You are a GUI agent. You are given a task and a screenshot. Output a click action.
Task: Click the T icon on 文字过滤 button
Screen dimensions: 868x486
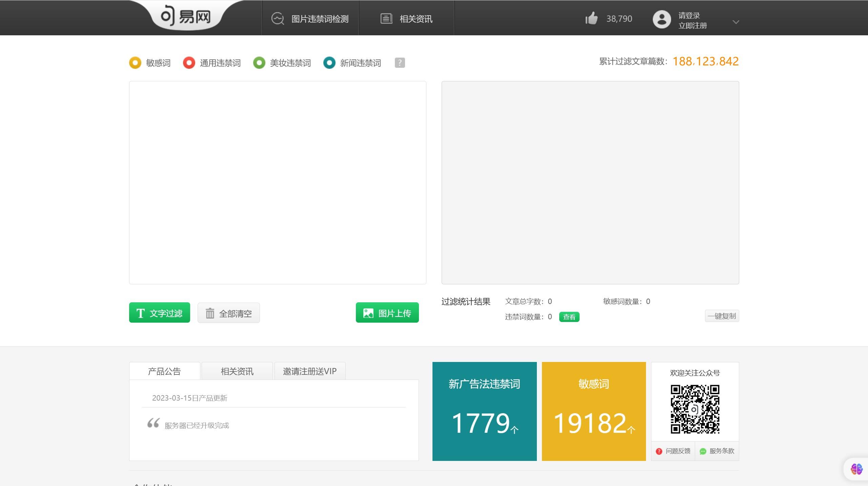[140, 312]
